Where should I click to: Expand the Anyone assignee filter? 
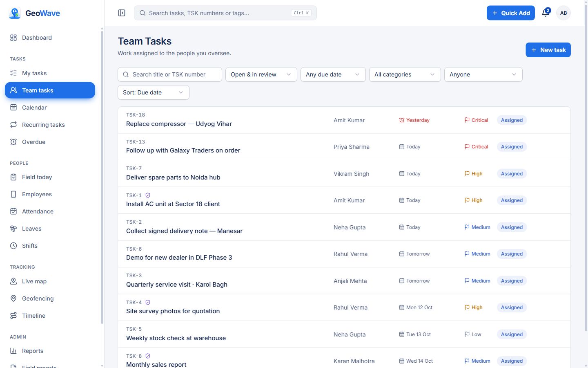click(x=483, y=74)
